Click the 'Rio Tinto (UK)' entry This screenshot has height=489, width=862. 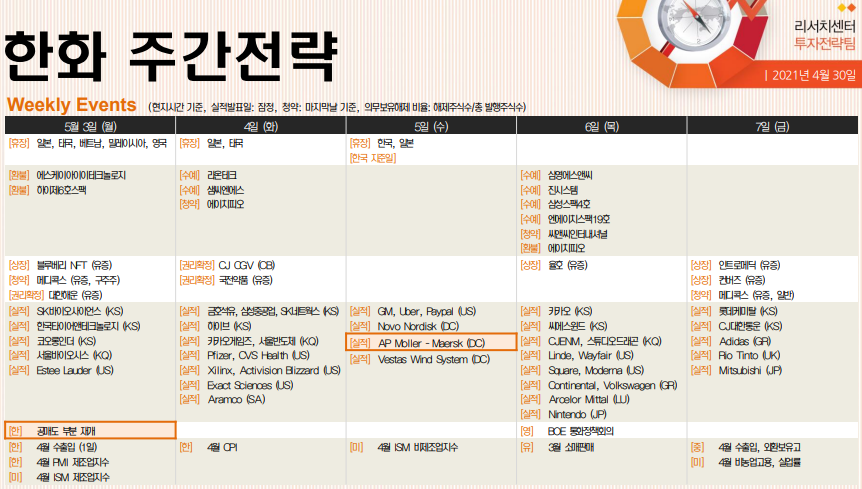click(749, 355)
